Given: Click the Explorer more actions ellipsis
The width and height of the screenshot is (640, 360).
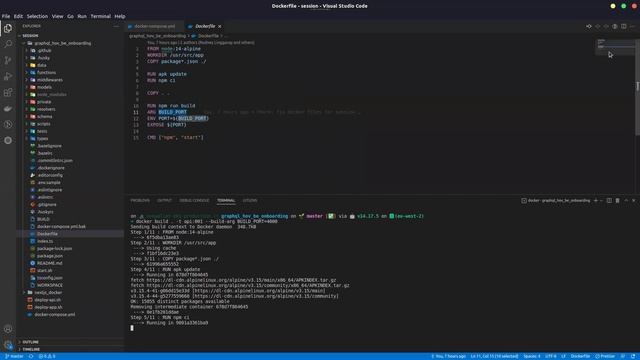Looking at the screenshot, I should click(x=116, y=26).
